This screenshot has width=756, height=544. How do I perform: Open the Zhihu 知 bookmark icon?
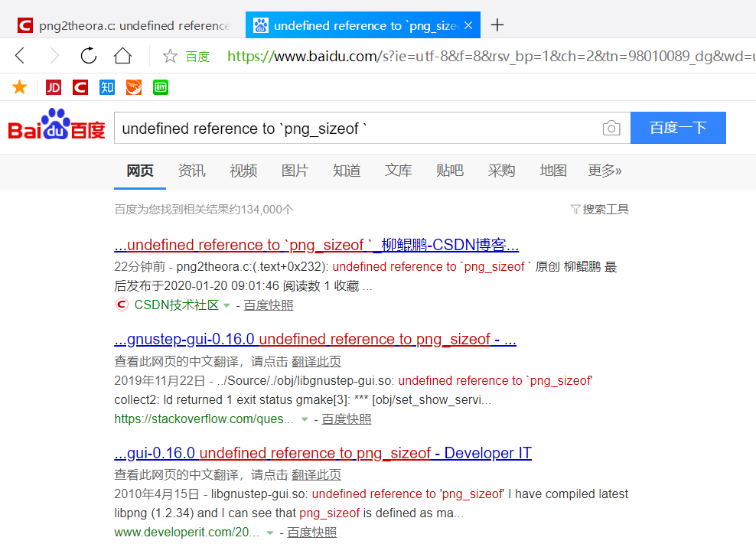[x=107, y=87]
